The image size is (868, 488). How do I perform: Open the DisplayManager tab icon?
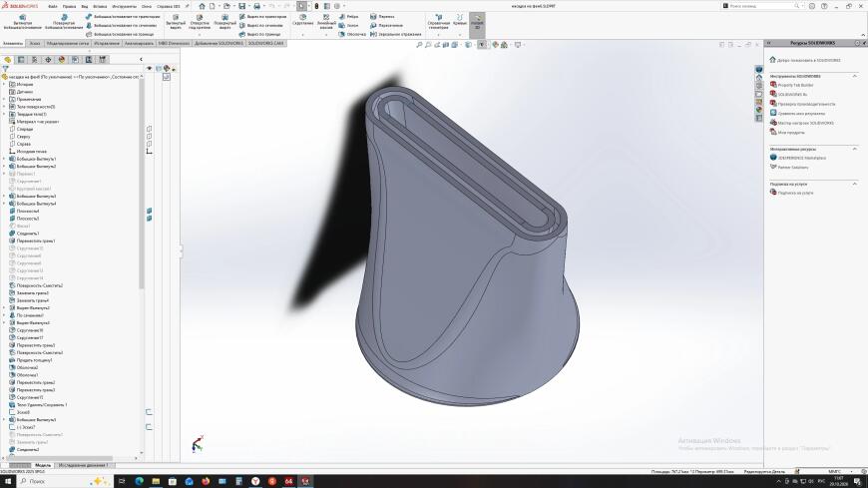(x=62, y=59)
